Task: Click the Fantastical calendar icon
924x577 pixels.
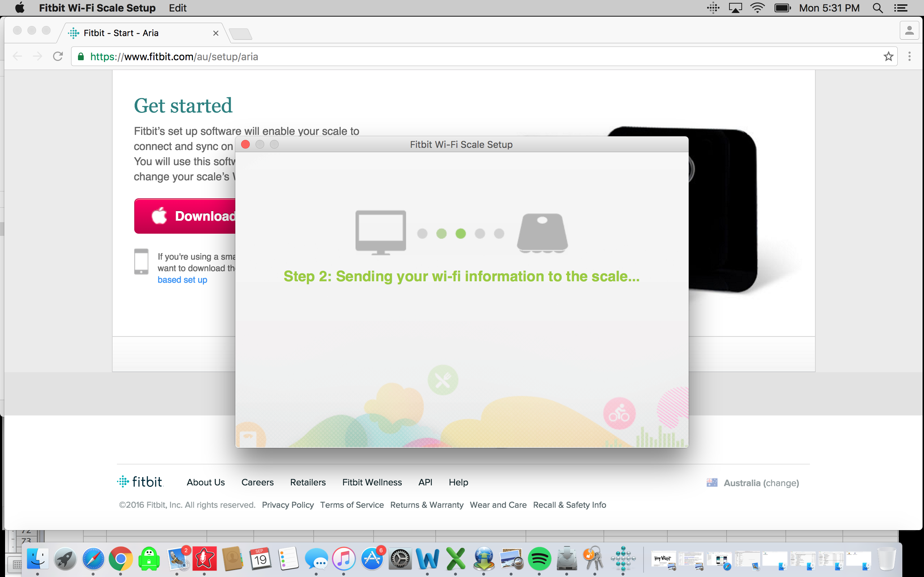Action: click(260, 559)
